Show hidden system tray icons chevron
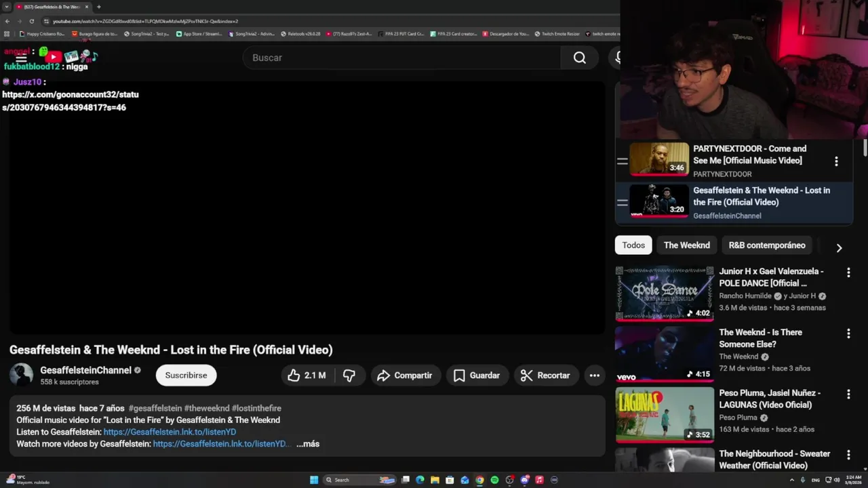Viewport: 868px width, 488px height. click(791, 480)
